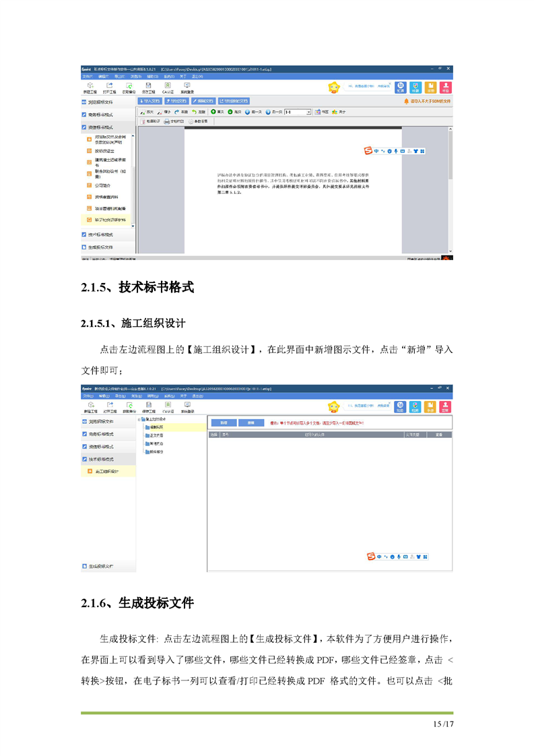Image resolution: width=534 pixels, height=756 pixels.
Task: Click 导入文档 button in upper app
Action: [x=149, y=101]
